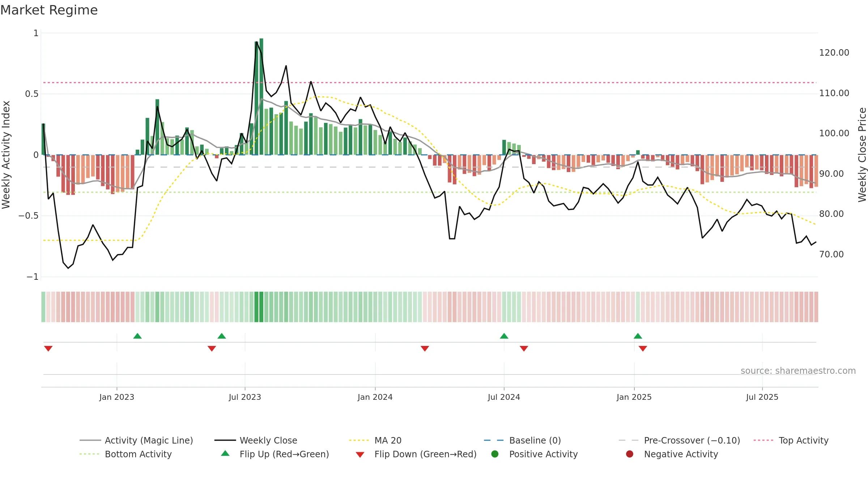This screenshot has height=488, width=868.
Task: Toggle the Bottom Activity legend entry
Action: click(125, 454)
